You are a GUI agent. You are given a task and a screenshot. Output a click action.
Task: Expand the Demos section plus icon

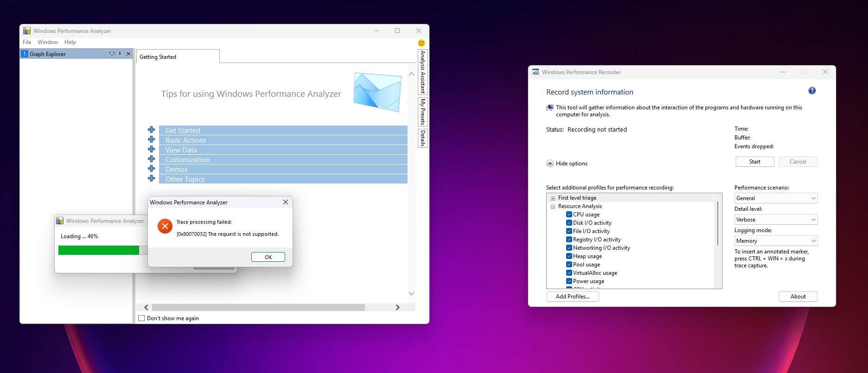[x=151, y=169]
